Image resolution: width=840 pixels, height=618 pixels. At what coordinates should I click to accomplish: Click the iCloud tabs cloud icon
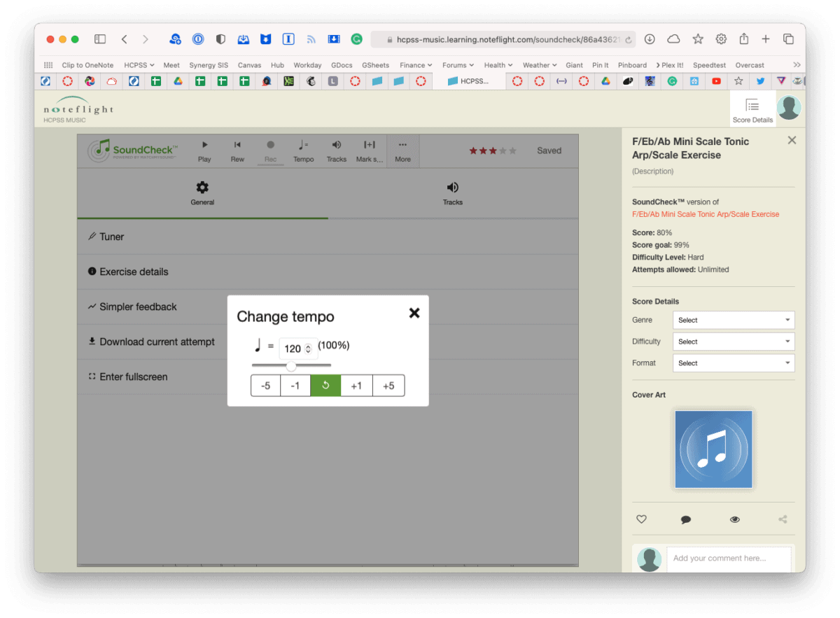click(673, 39)
